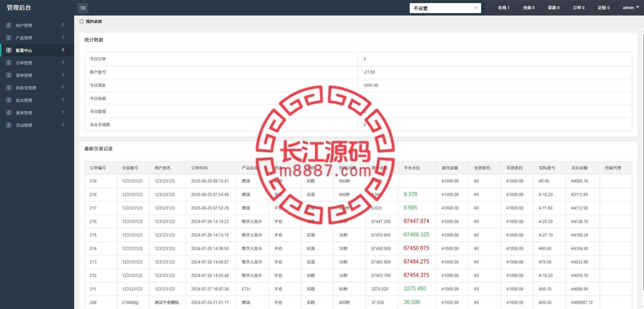The width and height of the screenshot is (644, 309).
Task: Open 用户管理 sidebar menu
Action: [x=37, y=25]
